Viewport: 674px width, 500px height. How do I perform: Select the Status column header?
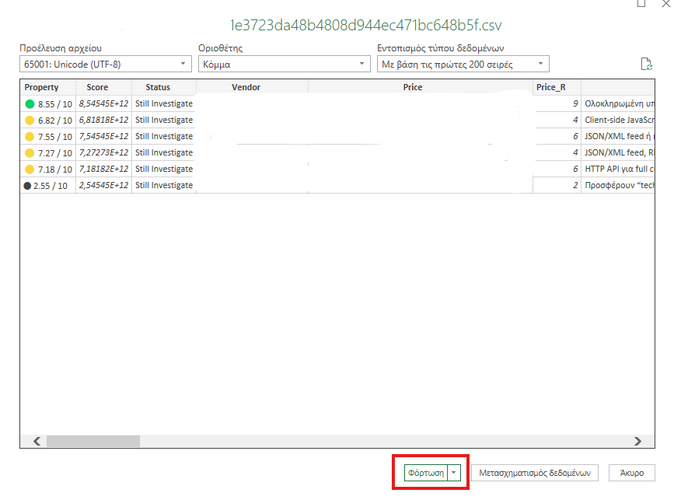(x=158, y=87)
